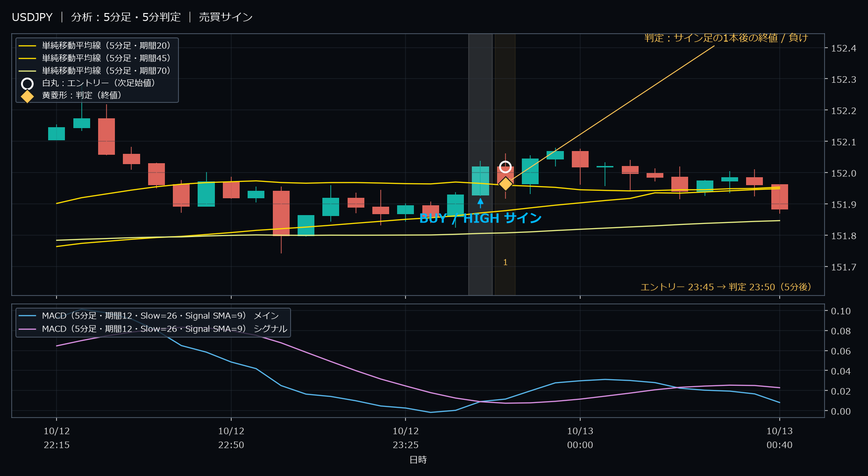Screen dimensions: 868x476
Task: Click the 分析：5分足・5分判定 title text
Action: pyautogui.click(x=126, y=17)
